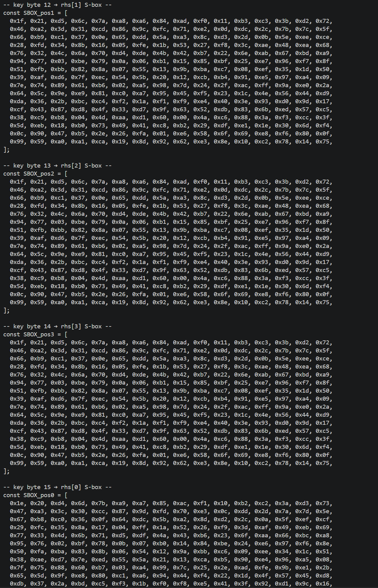Click the 'const SBOX_pos2 = [' declaration line
Image resolution: width=378 pixels, height=588 pixels.
(x=36, y=174)
